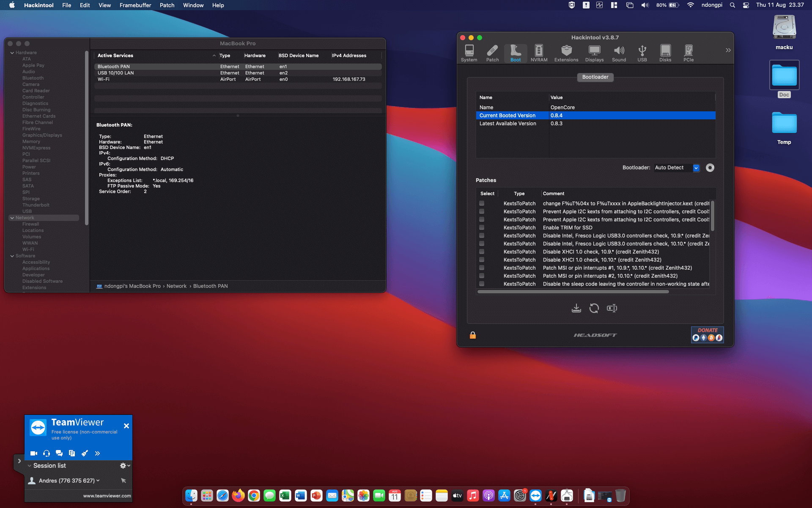This screenshot has height=508, width=812.
Task: Open the Sound section in Hackintool
Action: point(619,52)
